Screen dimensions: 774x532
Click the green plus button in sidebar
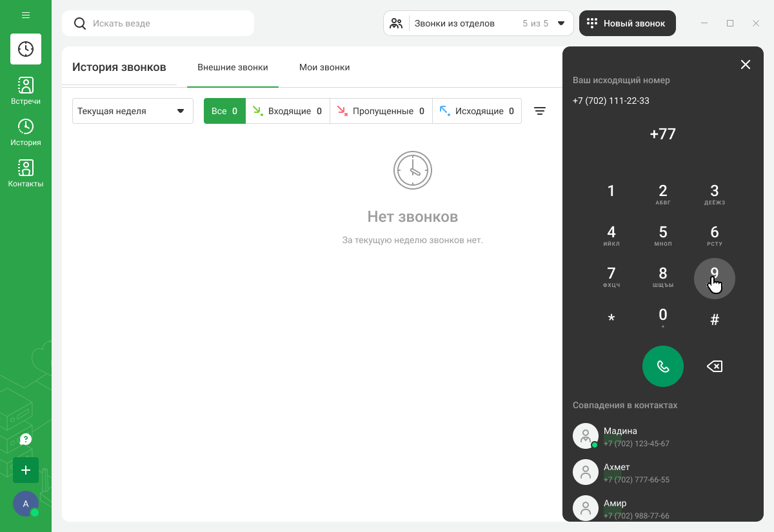click(x=26, y=470)
